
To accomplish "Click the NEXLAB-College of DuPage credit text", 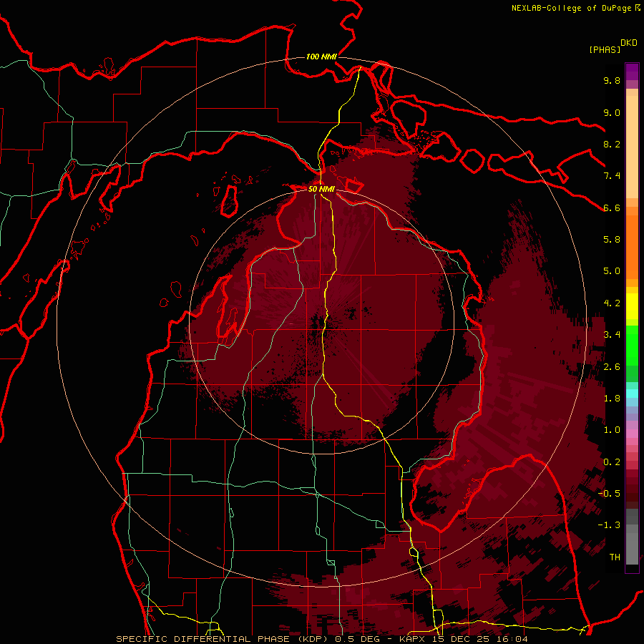I will (x=572, y=8).
